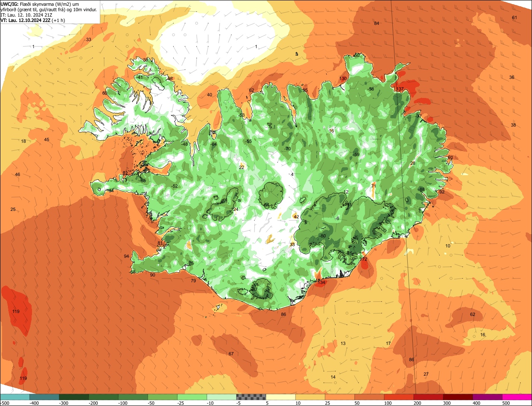Click the map value 36 at the right edge
Screen dimensions: 532x406
[x=512, y=77]
